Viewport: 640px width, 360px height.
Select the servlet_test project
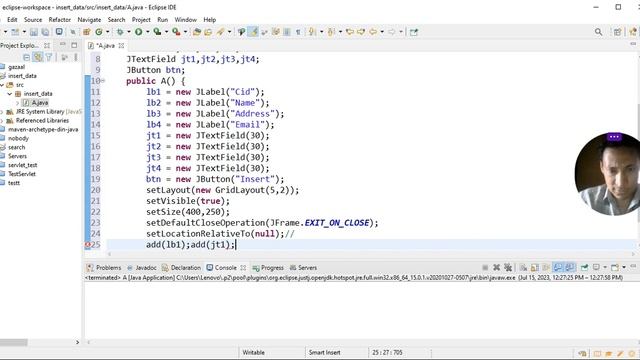tap(22, 165)
